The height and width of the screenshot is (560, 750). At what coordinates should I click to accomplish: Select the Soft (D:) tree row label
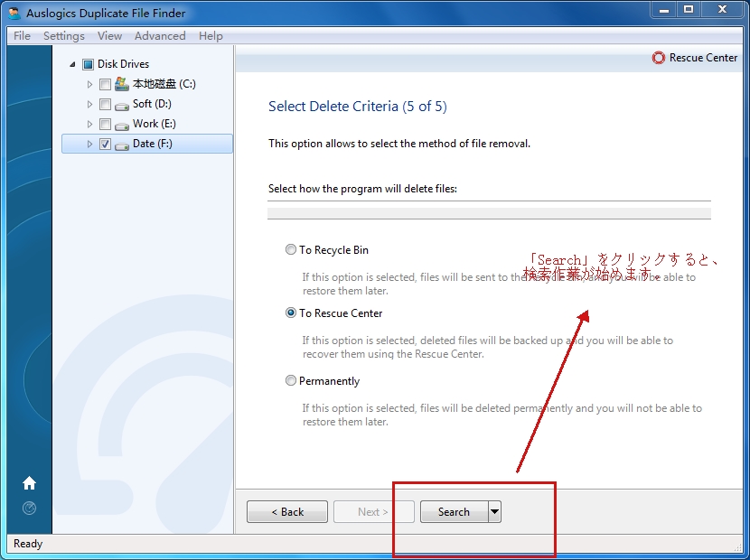click(152, 104)
